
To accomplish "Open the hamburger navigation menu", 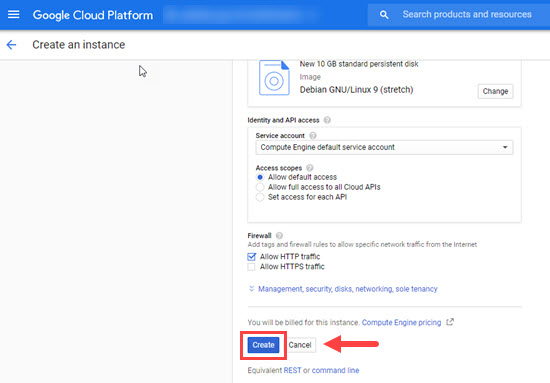I will point(13,14).
